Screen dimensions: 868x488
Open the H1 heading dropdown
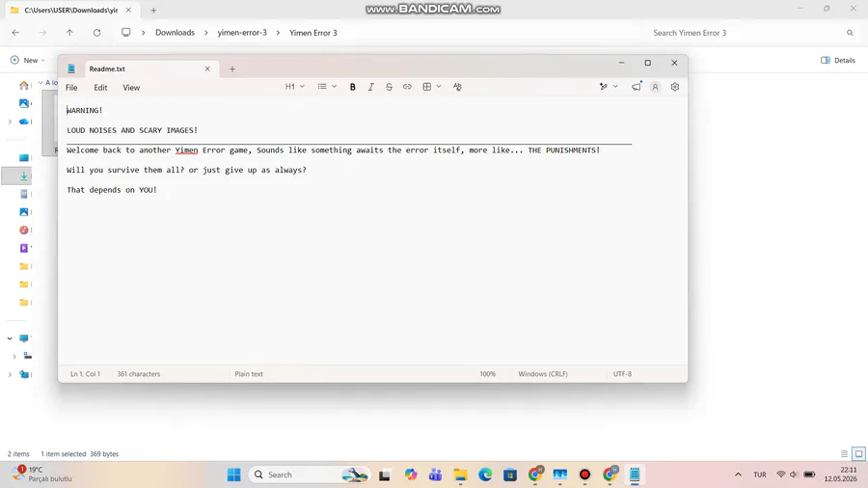pos(295,87)
